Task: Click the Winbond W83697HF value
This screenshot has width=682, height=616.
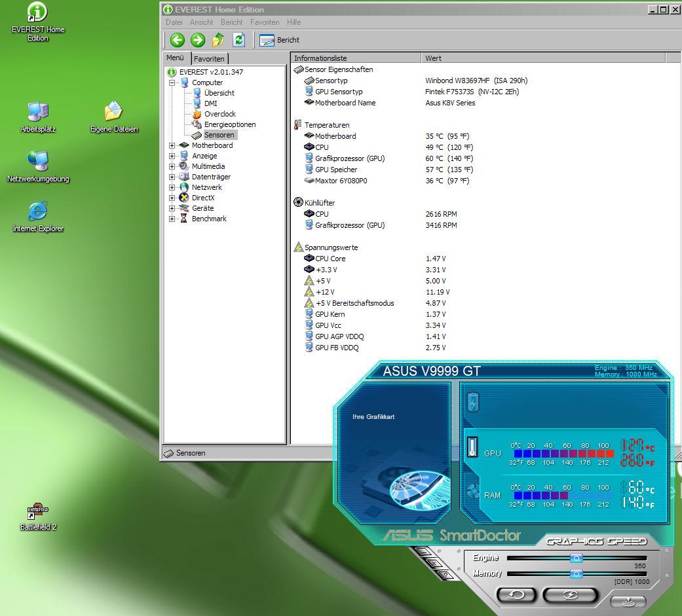Action: coord(476,81)
